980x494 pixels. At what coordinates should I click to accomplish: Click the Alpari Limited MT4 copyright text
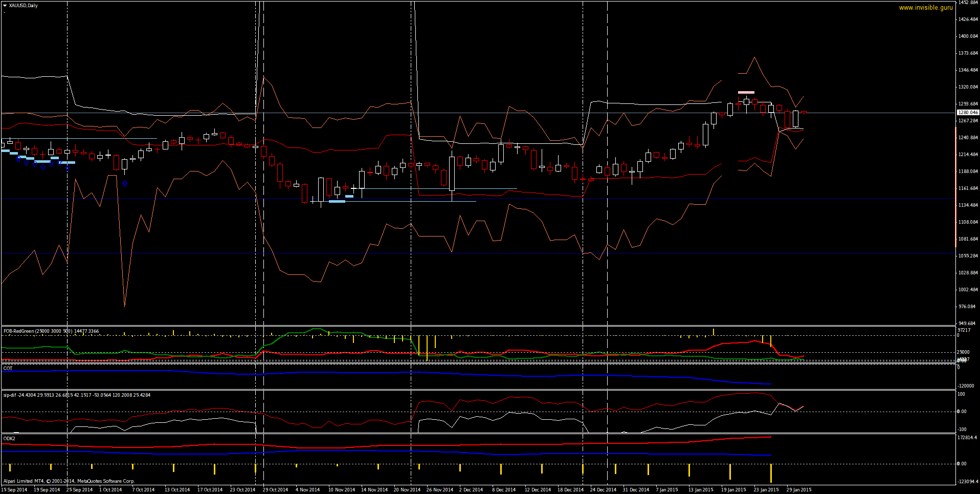pyautogui.click(x=69, y=481)
